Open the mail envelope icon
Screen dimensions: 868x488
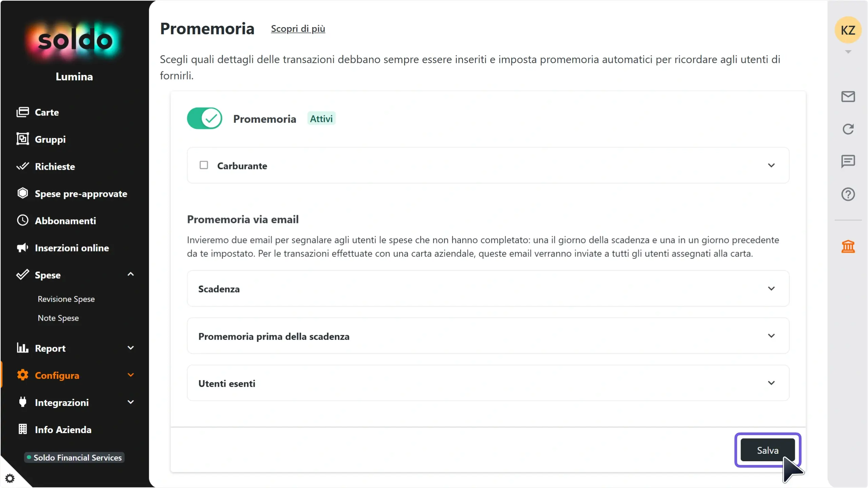(848, 97)
